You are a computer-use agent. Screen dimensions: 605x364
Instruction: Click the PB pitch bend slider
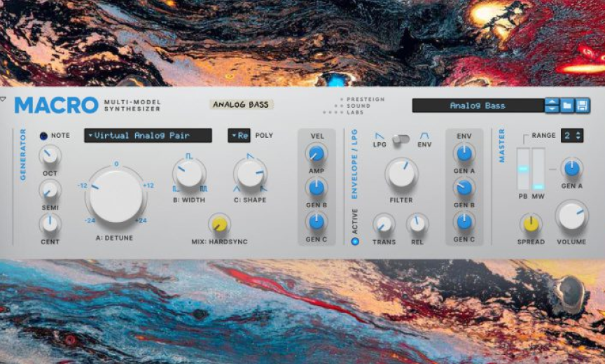[x=523, y=169]
